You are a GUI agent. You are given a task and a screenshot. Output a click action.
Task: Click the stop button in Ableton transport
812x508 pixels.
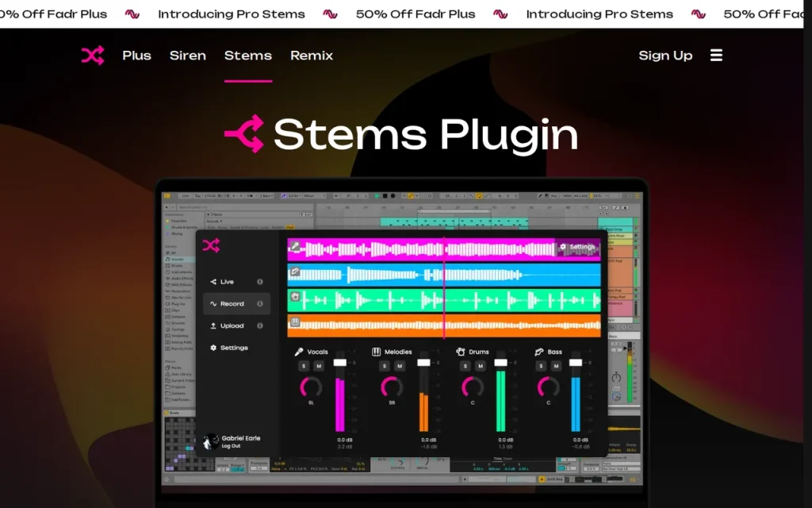385,196
